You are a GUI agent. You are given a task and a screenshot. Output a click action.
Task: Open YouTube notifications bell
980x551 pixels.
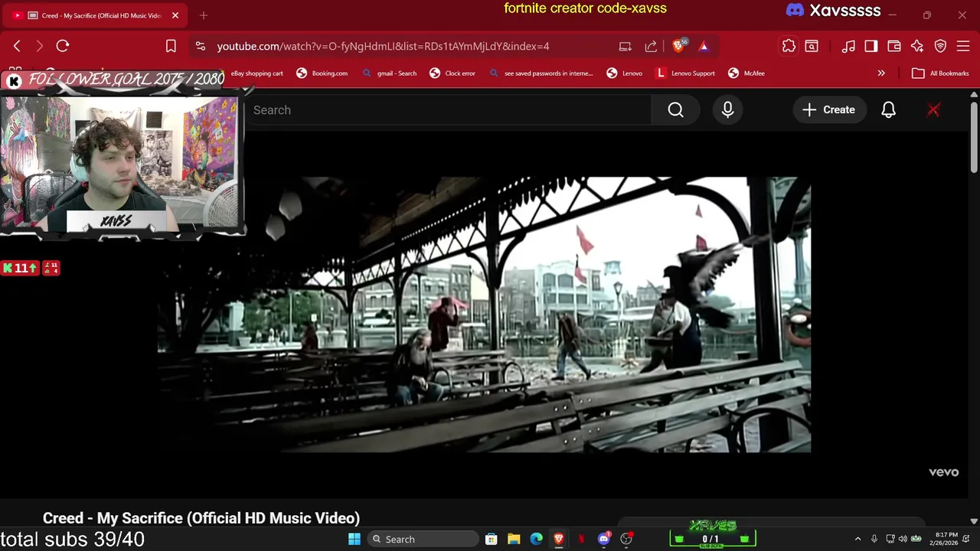(888, 110)
